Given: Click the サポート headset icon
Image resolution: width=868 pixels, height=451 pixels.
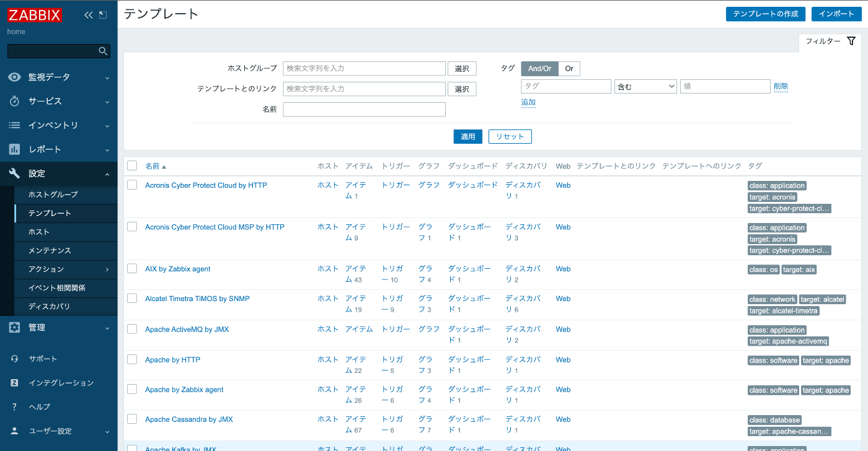Looking at the screenshot, I should pos(14,359).
